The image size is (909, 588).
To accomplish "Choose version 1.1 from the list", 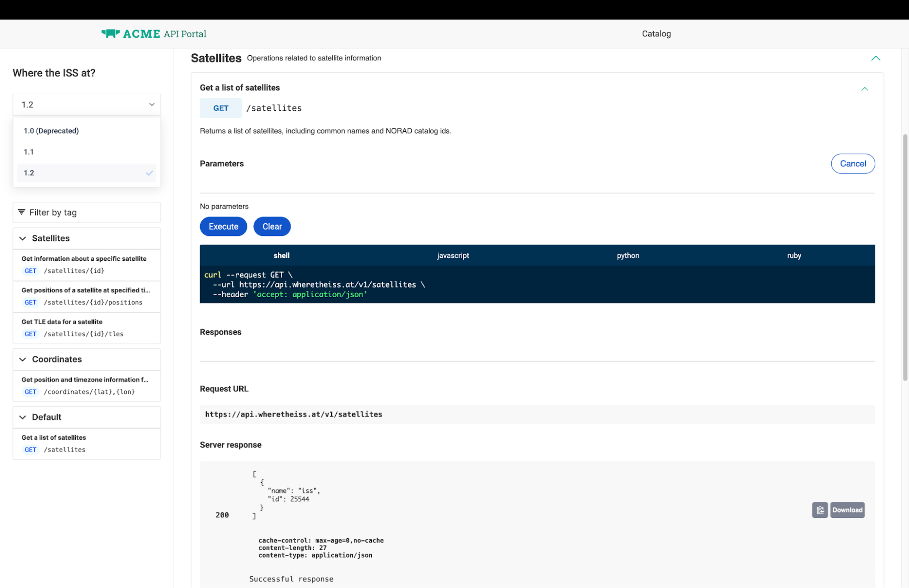I will pos(29,152).
